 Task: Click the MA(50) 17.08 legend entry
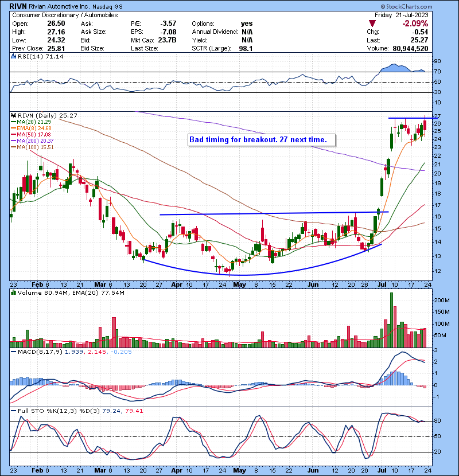[x=31, y=134]
